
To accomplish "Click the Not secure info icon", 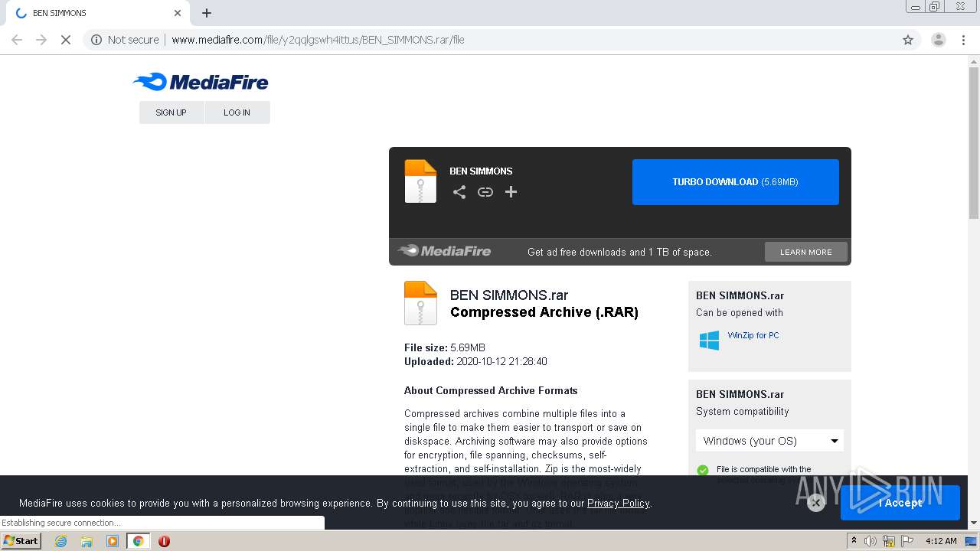I will [x=96, y=40].
